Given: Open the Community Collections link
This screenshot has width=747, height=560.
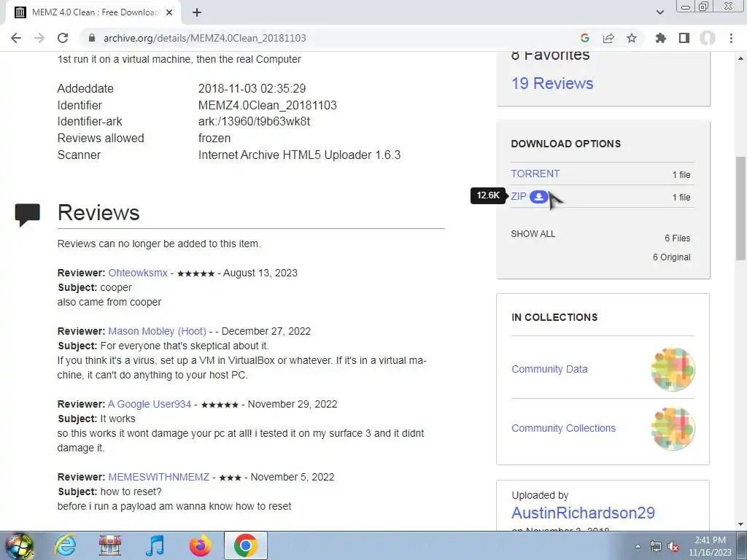Looking at the screenshot, I should coord(564,428).
